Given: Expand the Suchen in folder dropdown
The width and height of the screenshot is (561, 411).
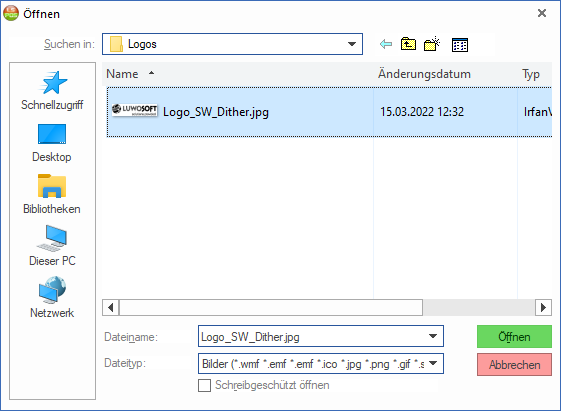Looking at the screenshot, I should [352, 44].
